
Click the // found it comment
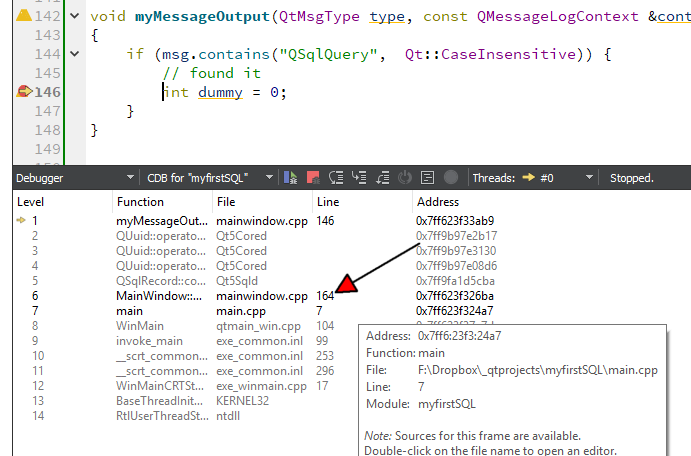point(212,73)
